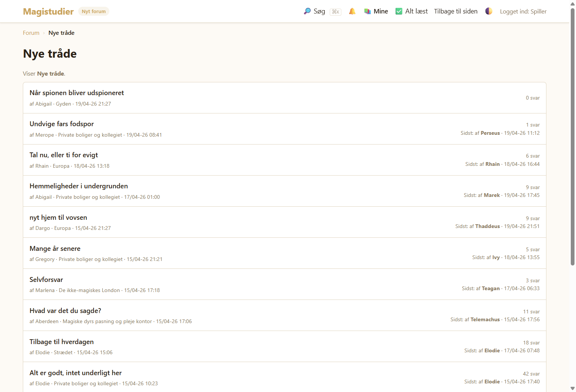Click the magnifying glass search icon
Image resolution: width=576 pixels, height=392 pixels.
coord(307,11)
